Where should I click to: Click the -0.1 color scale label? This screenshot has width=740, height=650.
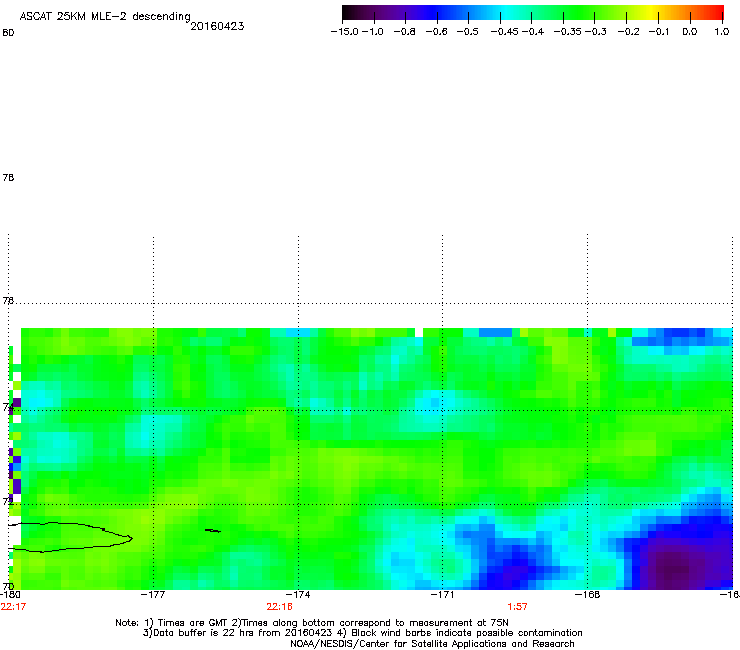click(x=659, y=32)
